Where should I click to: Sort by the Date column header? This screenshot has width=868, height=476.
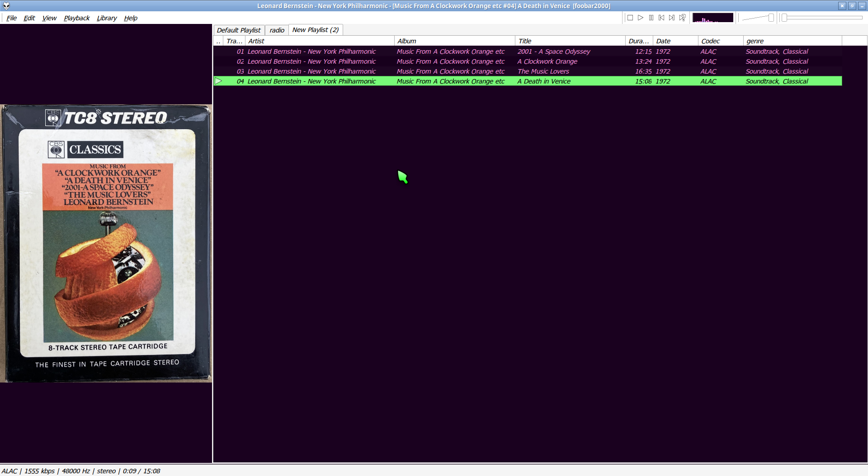[675, 41]
